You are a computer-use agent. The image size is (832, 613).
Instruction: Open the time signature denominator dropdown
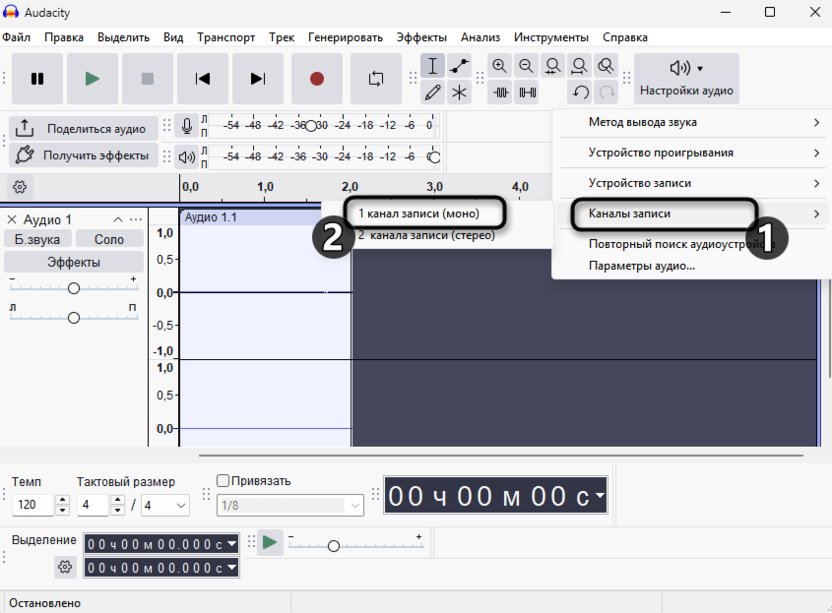point(165,505)
